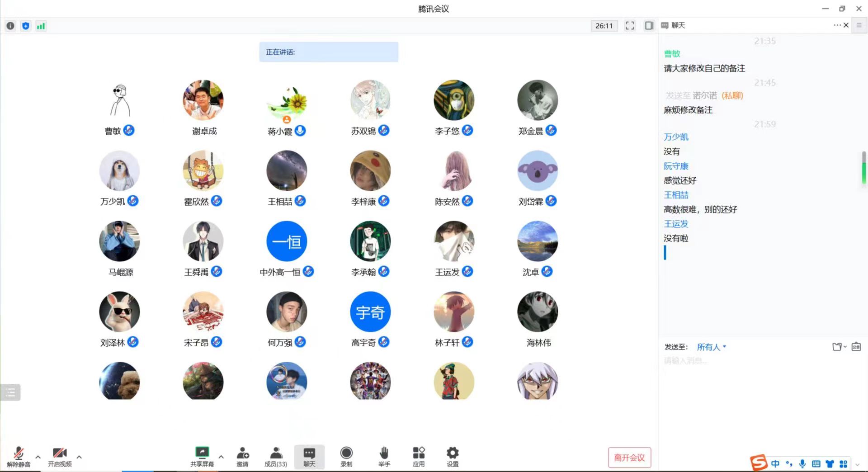The width and height of the screenshot is (868, 472).
Task: Raise hand using the 举手 icon
Action: coord(384,456)
